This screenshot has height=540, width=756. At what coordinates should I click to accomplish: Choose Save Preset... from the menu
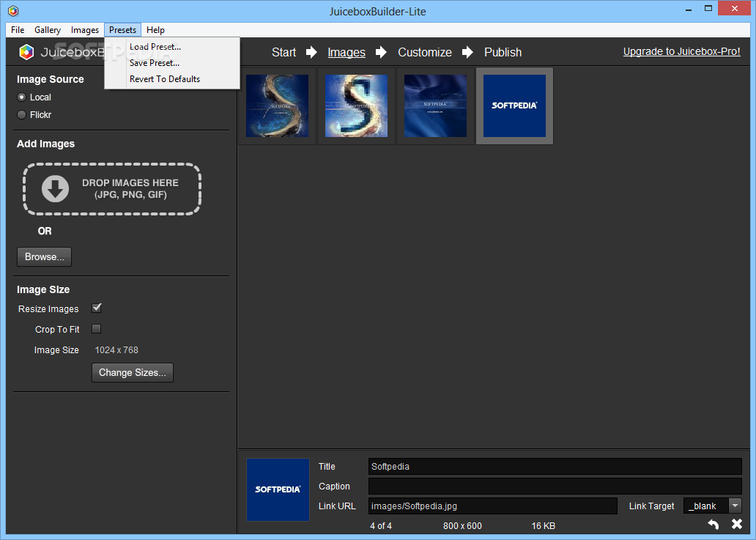[x=172, y=63]
